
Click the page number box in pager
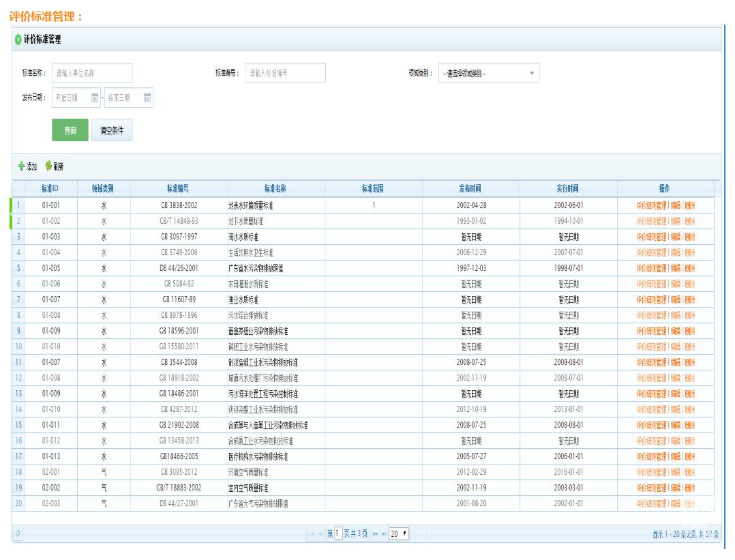pyautogui.click(x=338, y=534)
